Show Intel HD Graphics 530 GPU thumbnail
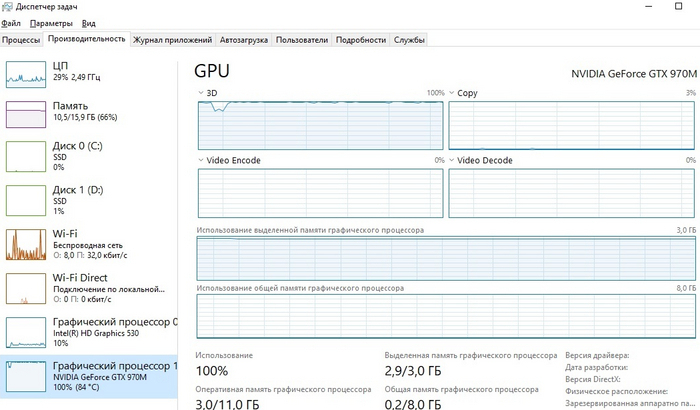The image size is (700, 410). [27, 331]
